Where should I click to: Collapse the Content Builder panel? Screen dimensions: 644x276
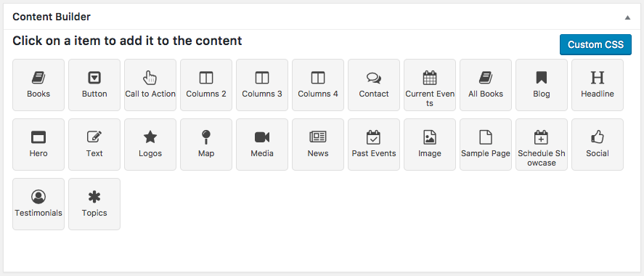pos(627,17)
